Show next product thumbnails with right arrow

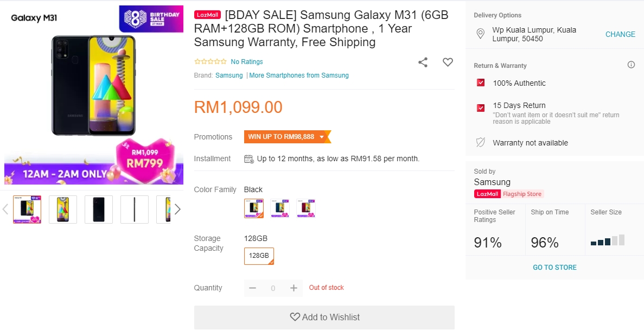[177, 210]
